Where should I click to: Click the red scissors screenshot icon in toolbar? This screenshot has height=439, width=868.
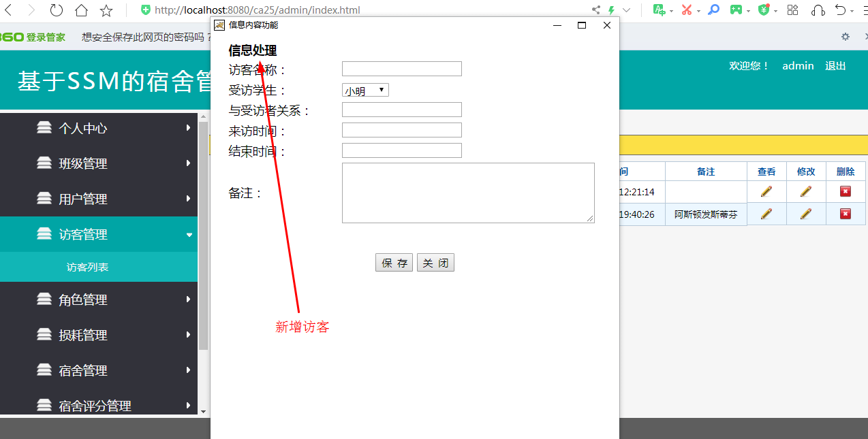click(686, 10)
